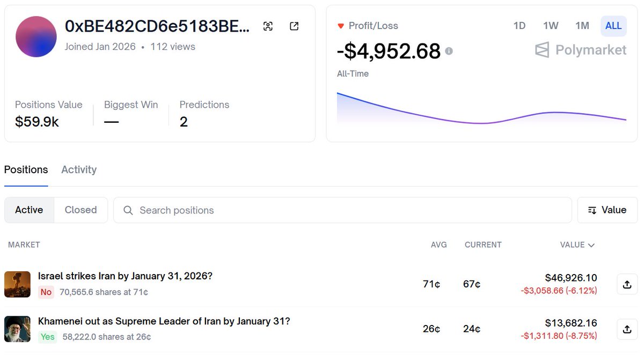Viewport: 644px width, 355px height.
Task: Click the Polymarket logo
Action: pos(581,50)
